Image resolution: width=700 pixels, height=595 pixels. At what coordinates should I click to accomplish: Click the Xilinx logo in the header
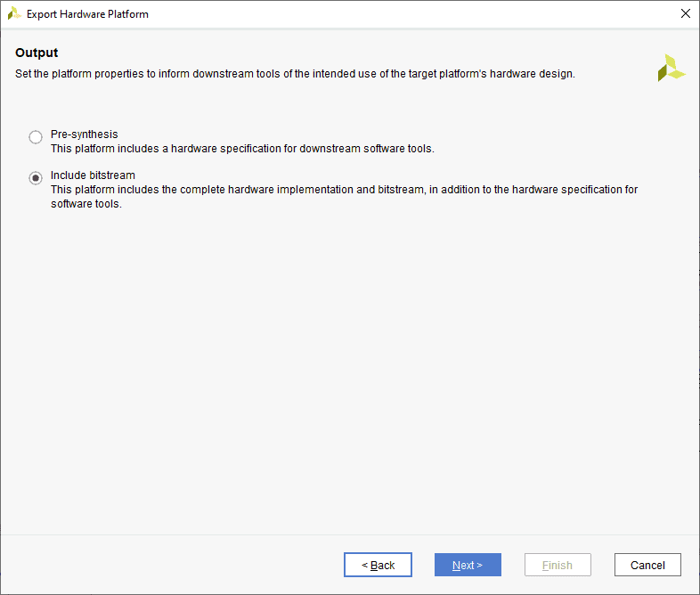(x=671, y=68)
